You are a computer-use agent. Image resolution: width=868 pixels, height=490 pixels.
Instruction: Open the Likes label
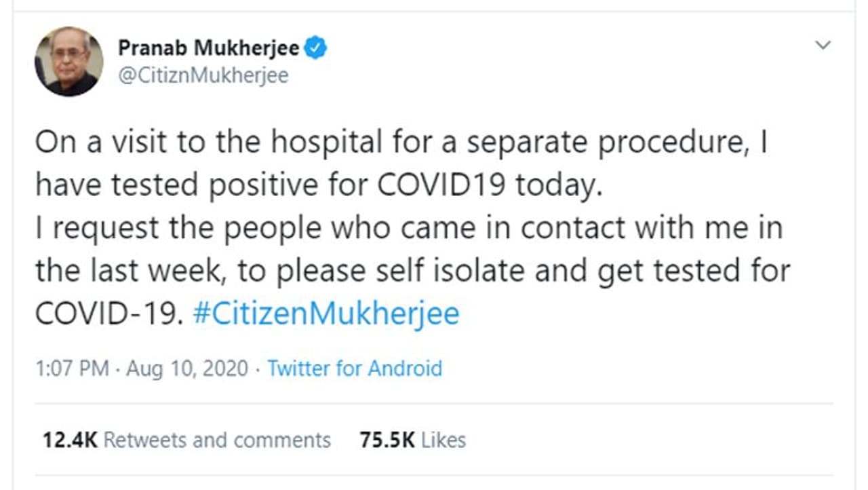click(x=443, y=440)
